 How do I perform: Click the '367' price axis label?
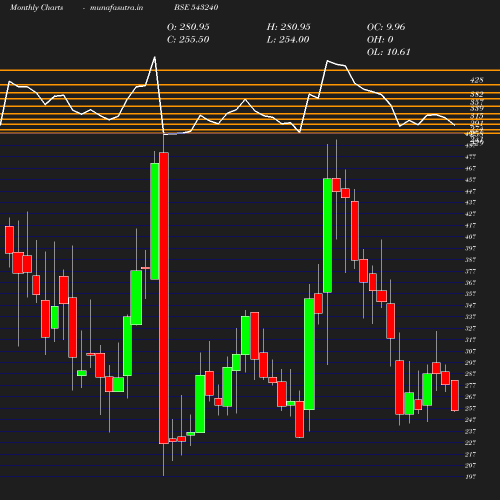(470, 283)
